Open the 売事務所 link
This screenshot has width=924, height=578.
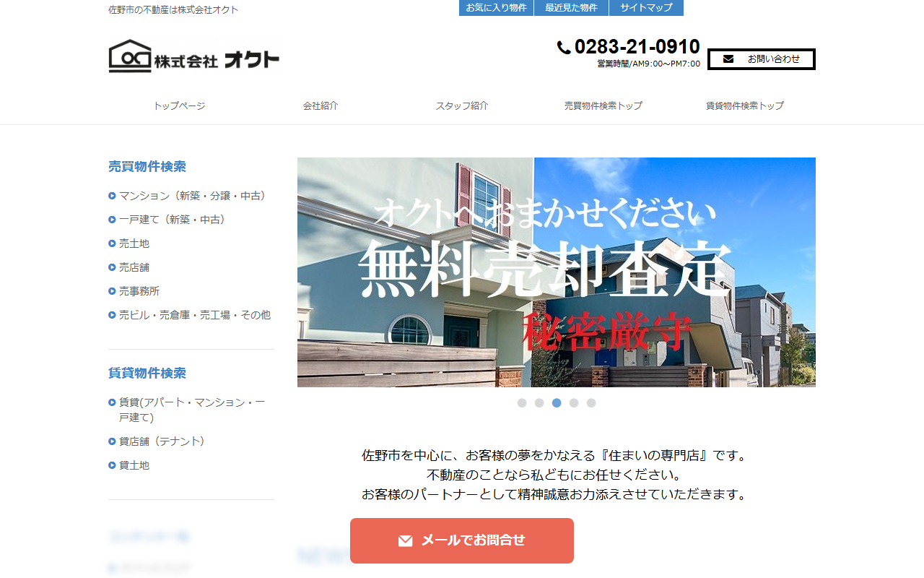click(x=139, y=291)
